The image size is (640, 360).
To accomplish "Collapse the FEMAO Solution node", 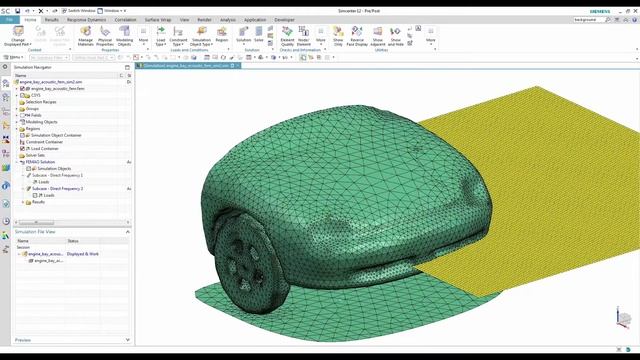I will click(x=17, y=162).
